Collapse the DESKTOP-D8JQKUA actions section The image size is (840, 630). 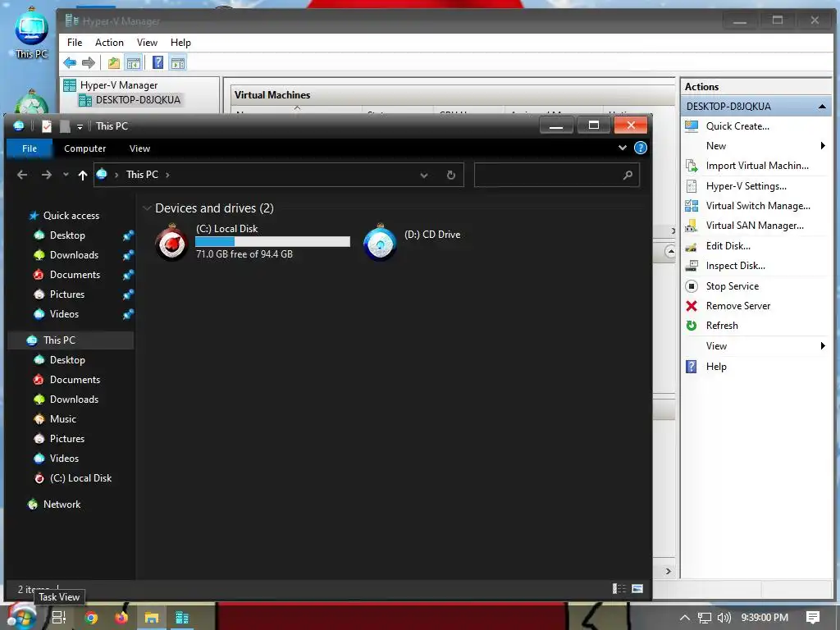(x=822, y=107)
